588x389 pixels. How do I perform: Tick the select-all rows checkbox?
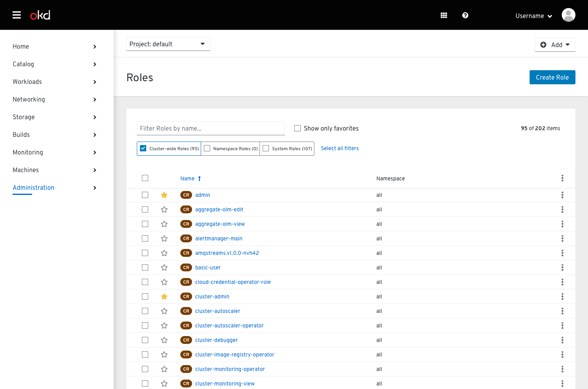(145, 178)
